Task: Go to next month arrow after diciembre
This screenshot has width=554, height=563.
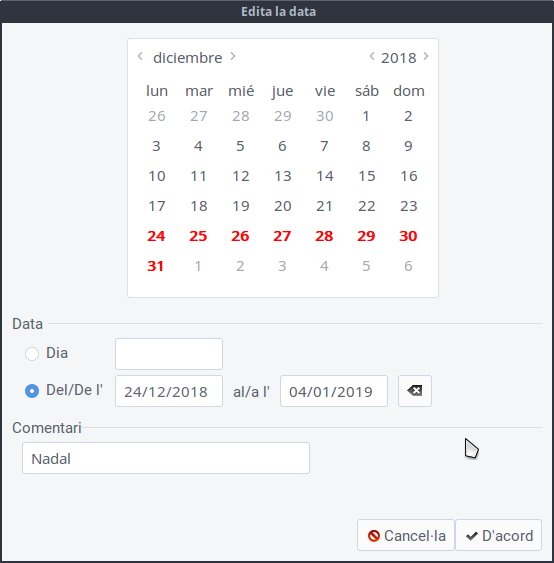Action: pyautogui.click(x=233, y=56)
